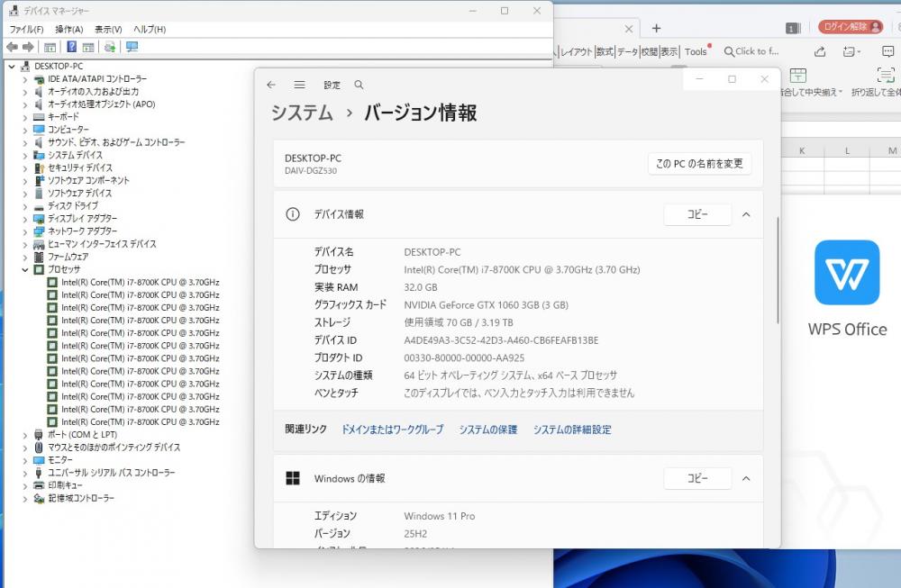The height and width of the screenshot is (588, 901).
Task: Click the blue help toolbar icon in Device Manager
Action: [72, 47]
